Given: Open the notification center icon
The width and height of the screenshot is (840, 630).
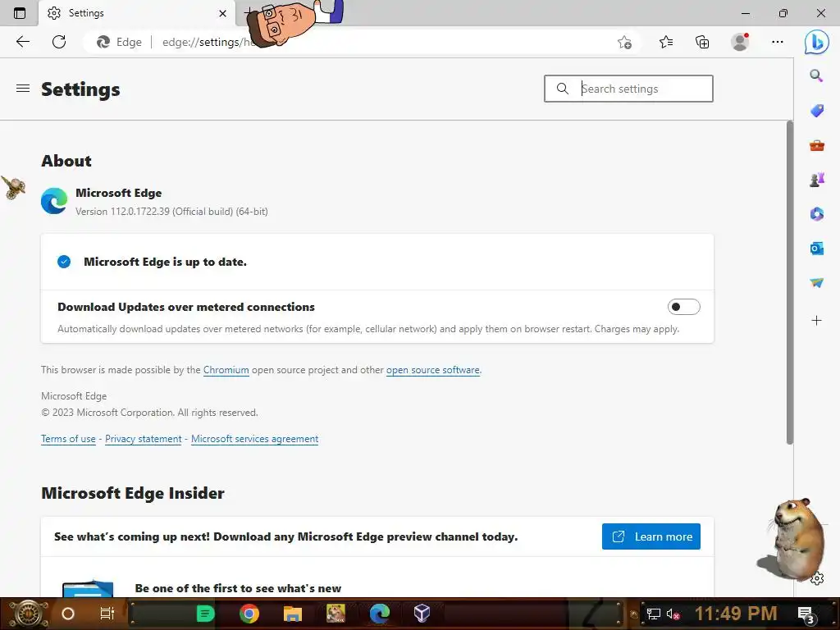Looking at the screenshot, I should point(806,614).
